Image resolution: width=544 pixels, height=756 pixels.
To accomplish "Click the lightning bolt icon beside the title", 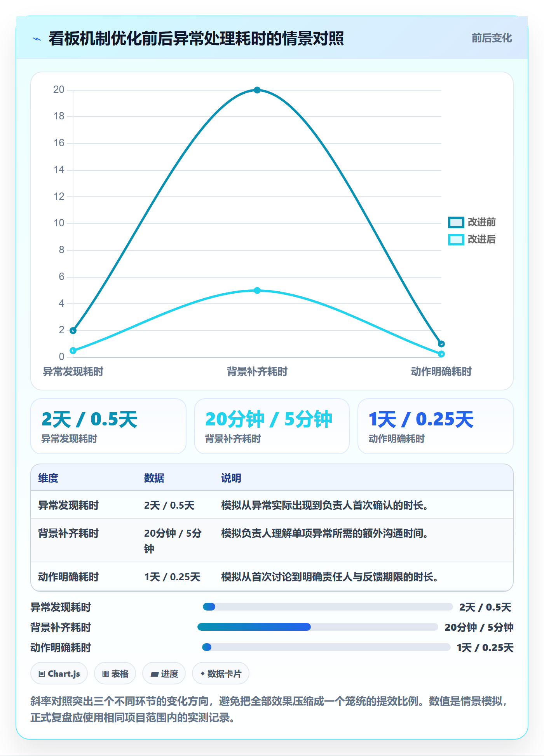I will point(37,39).
